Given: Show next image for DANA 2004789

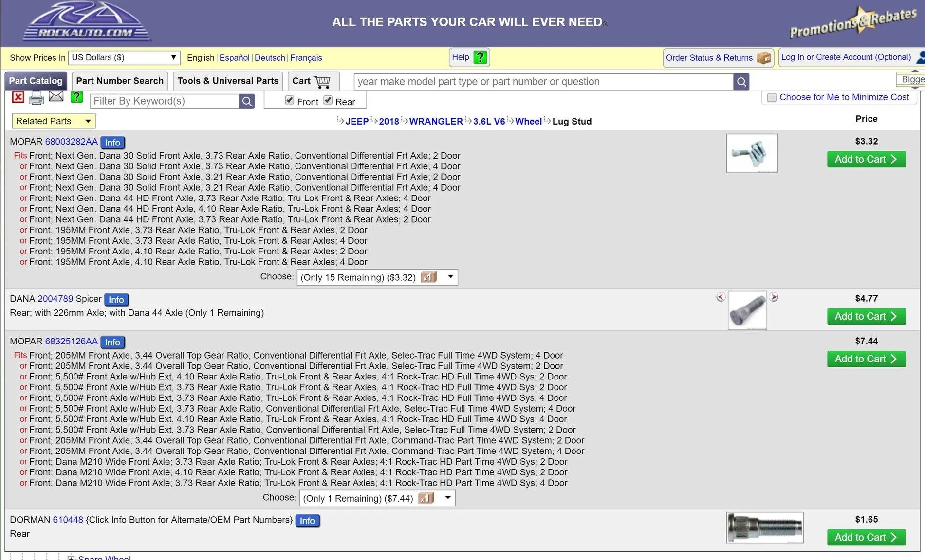Looking at the screenshot, I should pos(774,297).
